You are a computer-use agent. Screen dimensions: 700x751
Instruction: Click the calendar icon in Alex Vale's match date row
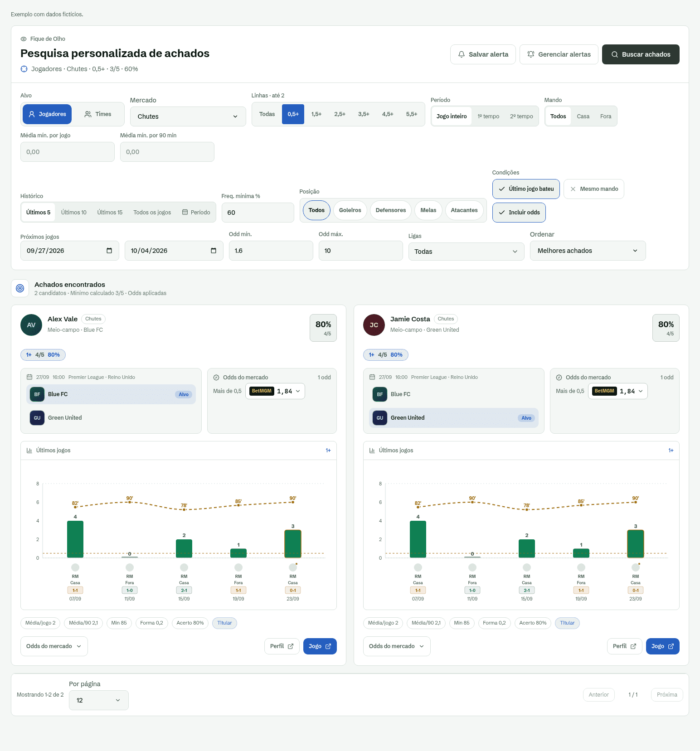[29, 377]
